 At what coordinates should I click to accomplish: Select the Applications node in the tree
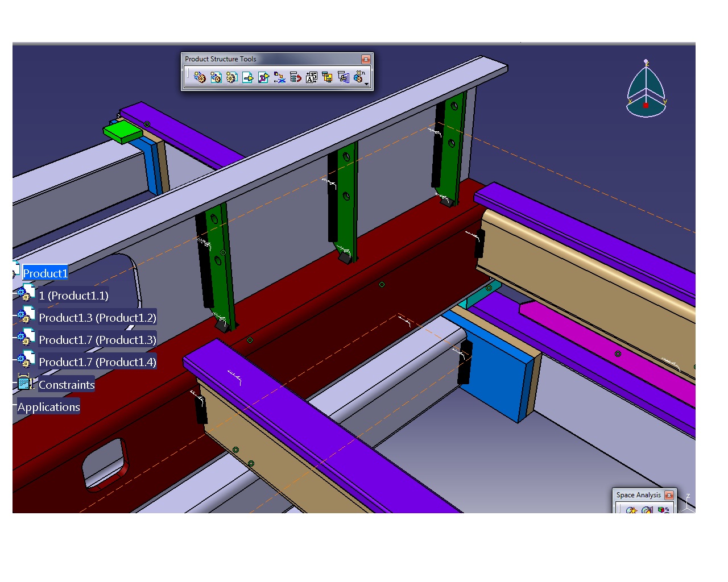pyautogui.click(x=48, y=407)
